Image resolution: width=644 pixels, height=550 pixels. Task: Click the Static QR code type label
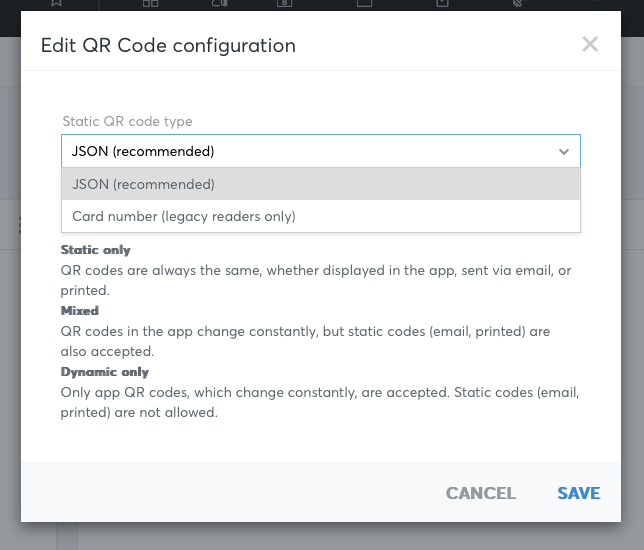click(x=127, y=122)
